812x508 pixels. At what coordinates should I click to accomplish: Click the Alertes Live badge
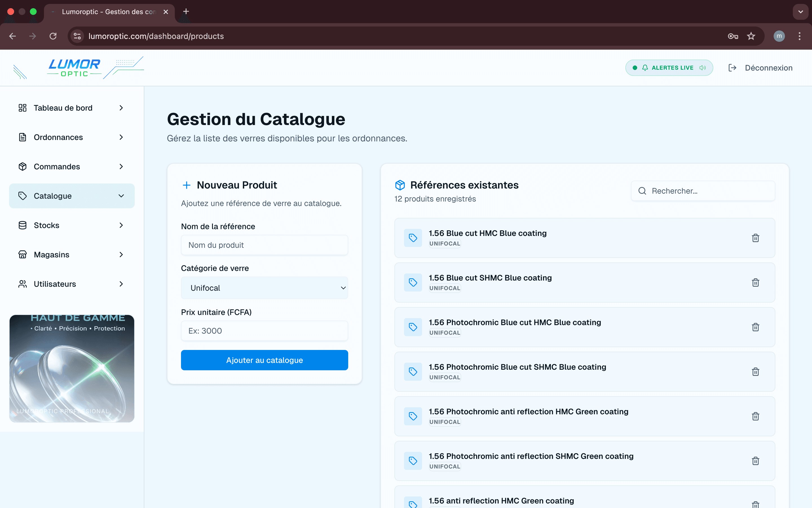669,68
